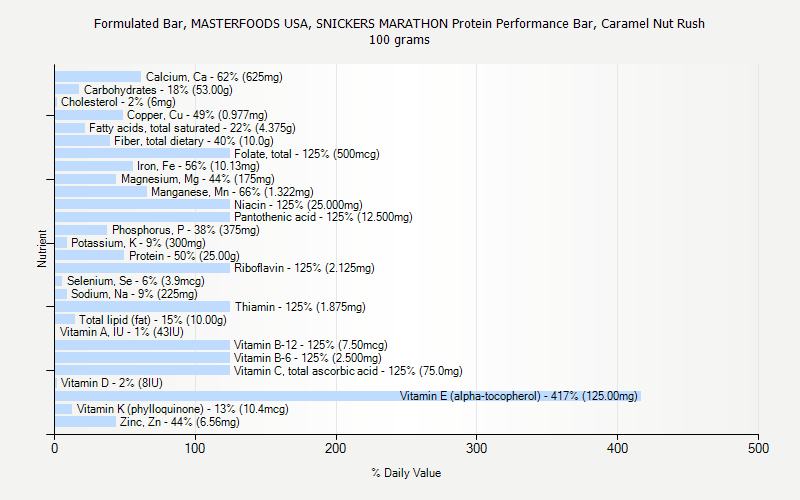Click the Niacin - 125% label
The image size is (800, 500).
point(298,205)
